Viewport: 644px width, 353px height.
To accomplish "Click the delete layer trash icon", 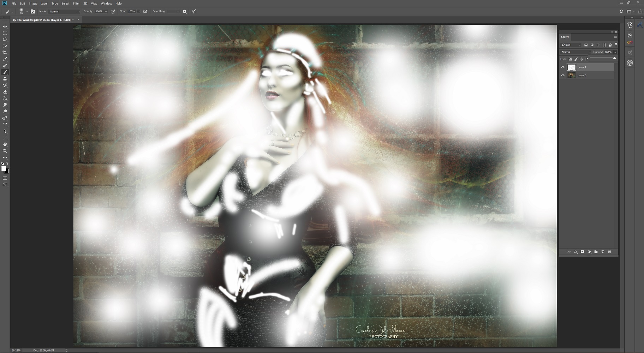I will 609,252.
